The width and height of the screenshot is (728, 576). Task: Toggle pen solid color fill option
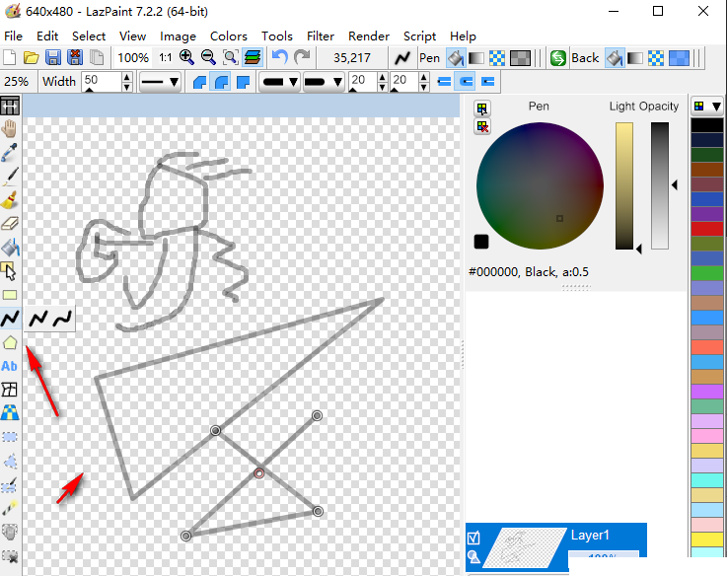pyautogui.click(x=456, y=58)
